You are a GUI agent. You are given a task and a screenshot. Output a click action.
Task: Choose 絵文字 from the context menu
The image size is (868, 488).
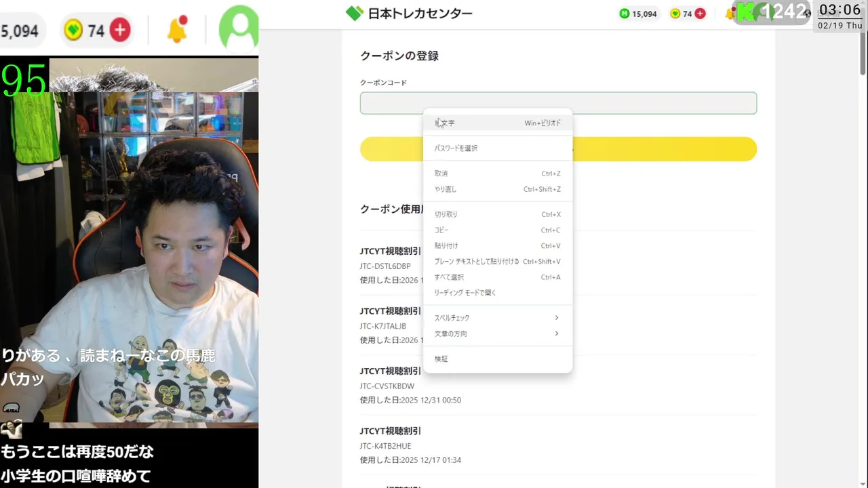pyautogui.click(x=498, y=123)
